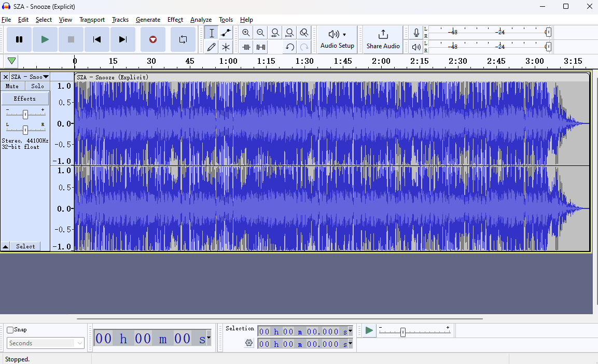Image resolution: width=598 pixels, height=364 pixels.
Task: Open the Effect menu
Action: (x=175, y=20)
